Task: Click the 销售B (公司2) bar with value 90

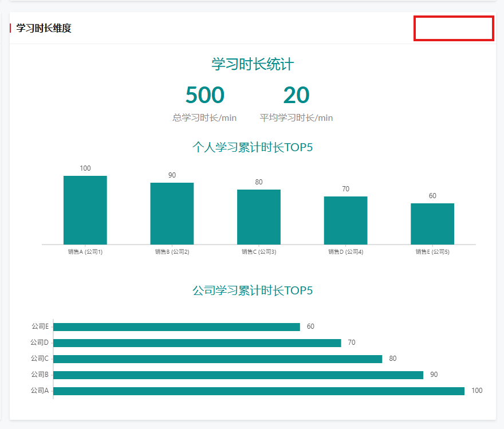Action: pos(172,214)
